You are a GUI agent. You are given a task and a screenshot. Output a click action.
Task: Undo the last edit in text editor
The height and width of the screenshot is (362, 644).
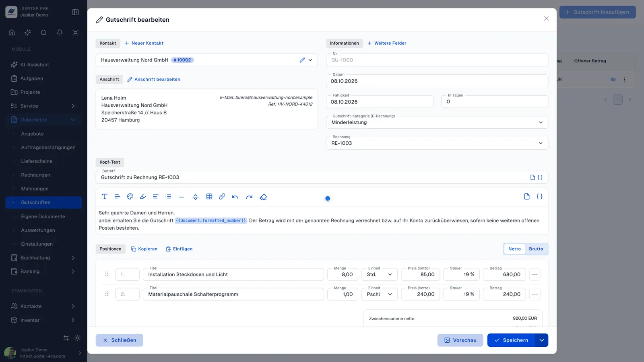point(235,197)
